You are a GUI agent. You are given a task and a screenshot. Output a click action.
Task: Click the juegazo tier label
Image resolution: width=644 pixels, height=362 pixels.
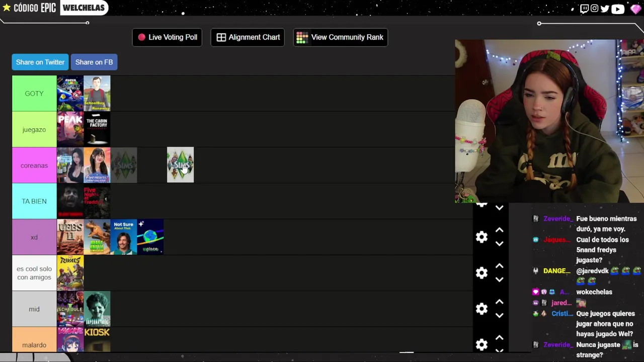(34, 129)
